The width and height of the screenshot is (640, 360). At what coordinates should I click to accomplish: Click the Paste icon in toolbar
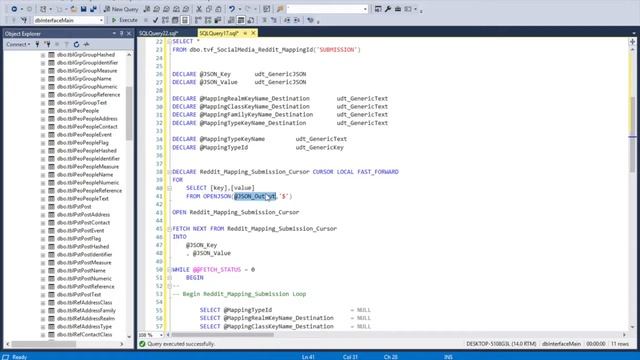(x=218, y=9)
